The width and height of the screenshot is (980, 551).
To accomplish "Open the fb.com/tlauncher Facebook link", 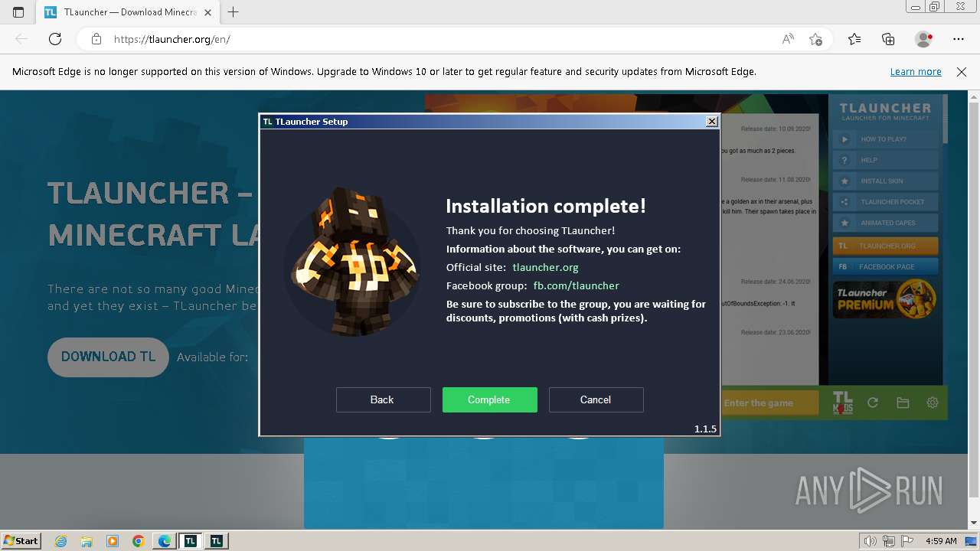I will click(x=576, y=285).
